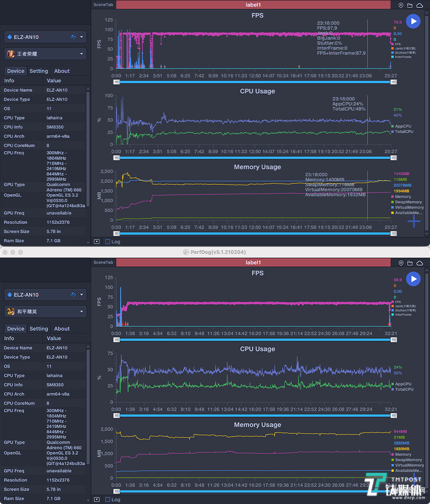Screen dimensions: 430x504
Task: Open the 和平精英 app dropdown
Action: pyautogui.click(x=45, y=311)
